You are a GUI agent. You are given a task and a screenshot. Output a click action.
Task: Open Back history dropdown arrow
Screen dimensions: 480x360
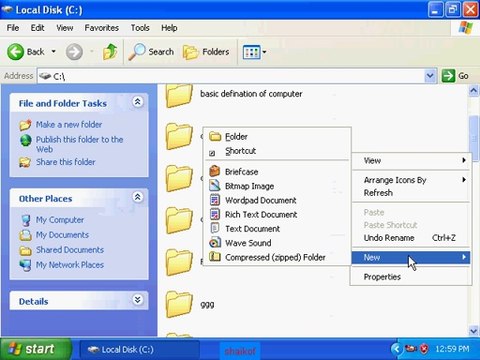coord(53,52)
